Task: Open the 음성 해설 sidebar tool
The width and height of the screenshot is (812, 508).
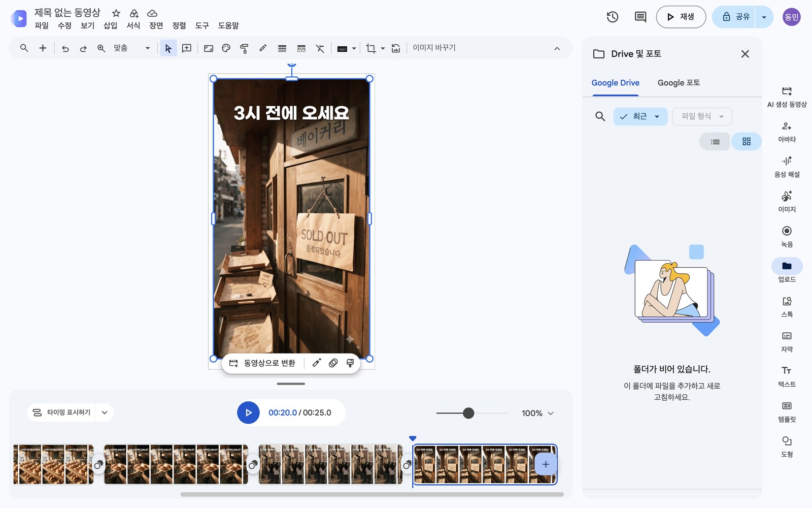Action: [787, 167]
